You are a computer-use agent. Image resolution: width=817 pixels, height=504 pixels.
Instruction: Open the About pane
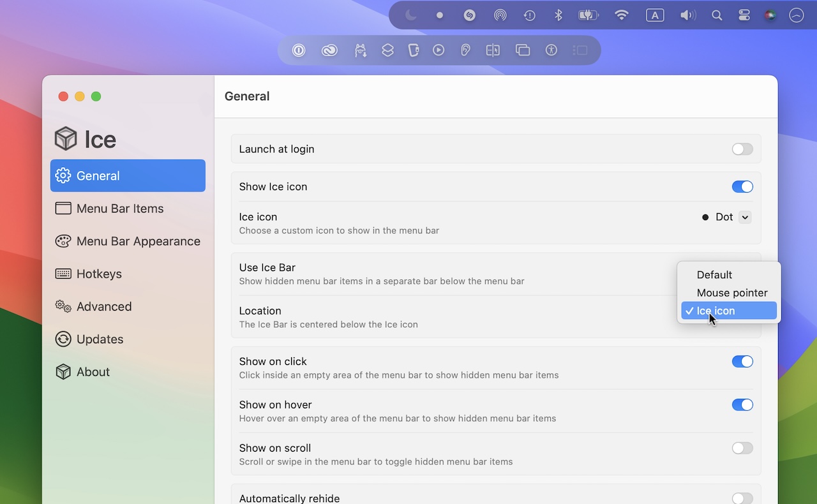pyautogui.click(x=128, y=372)
